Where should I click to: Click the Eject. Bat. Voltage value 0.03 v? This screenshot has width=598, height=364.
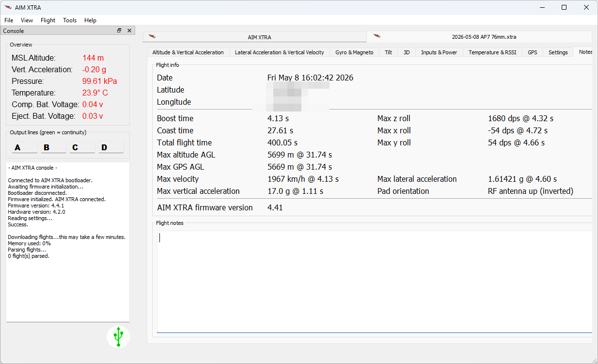(x=93, y=116)
